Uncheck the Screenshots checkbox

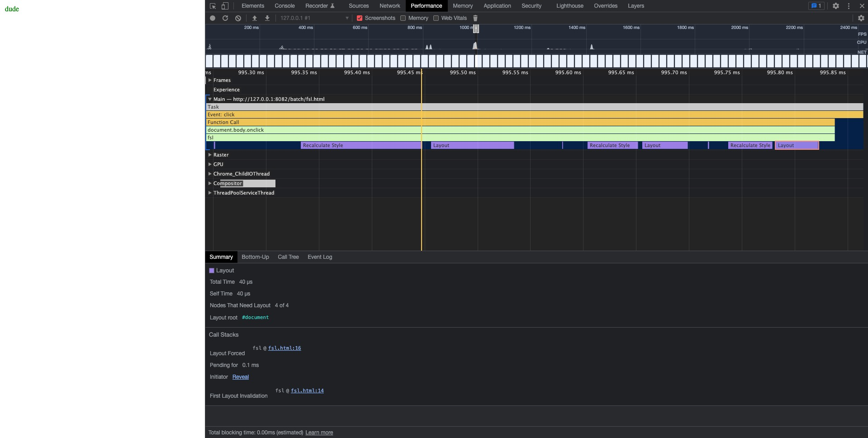360,18
